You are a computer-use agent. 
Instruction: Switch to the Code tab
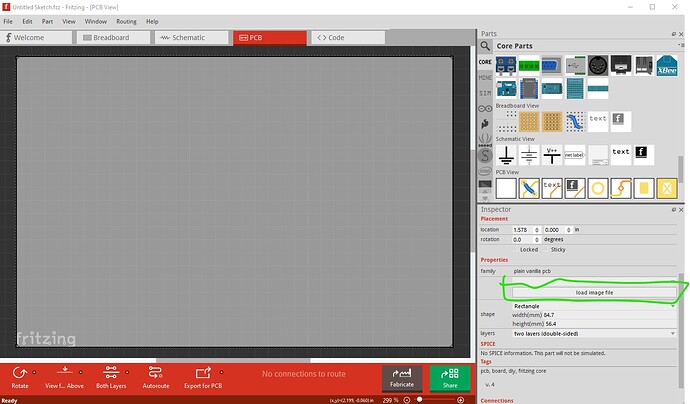348,38
